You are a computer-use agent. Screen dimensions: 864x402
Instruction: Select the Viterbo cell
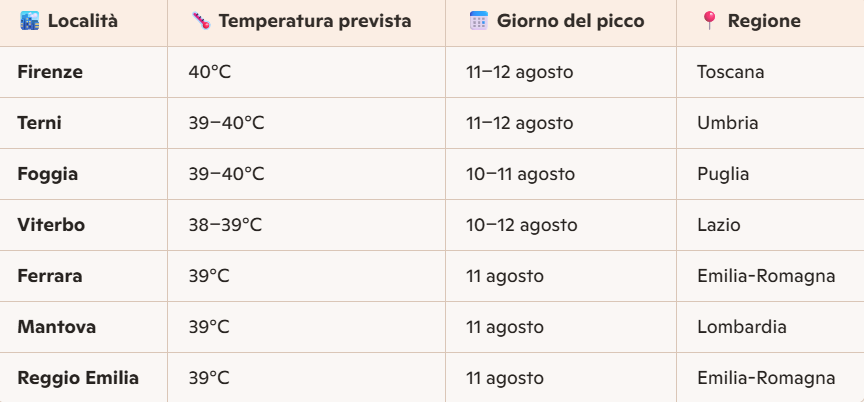tap(51, 225)
